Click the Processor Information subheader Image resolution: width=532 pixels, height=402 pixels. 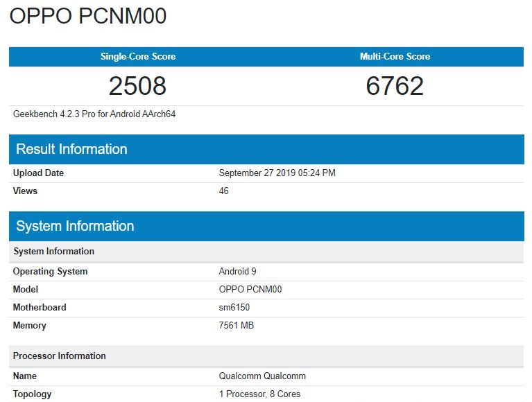pyautogui.click(x=59, y=356)
